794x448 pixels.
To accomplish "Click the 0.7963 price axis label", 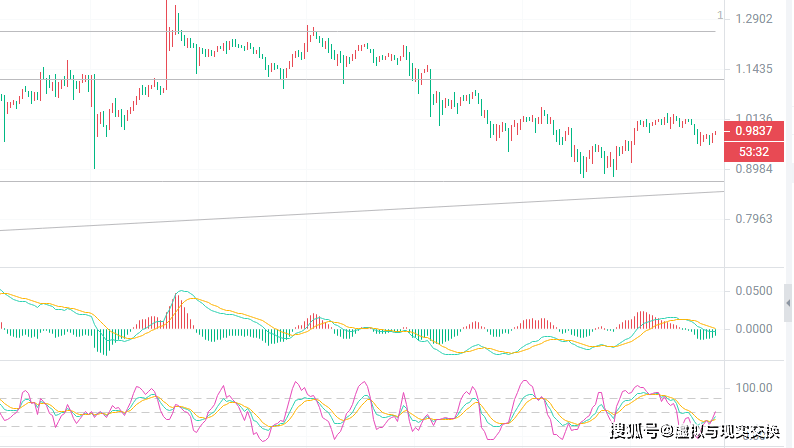I will [753, 218].
